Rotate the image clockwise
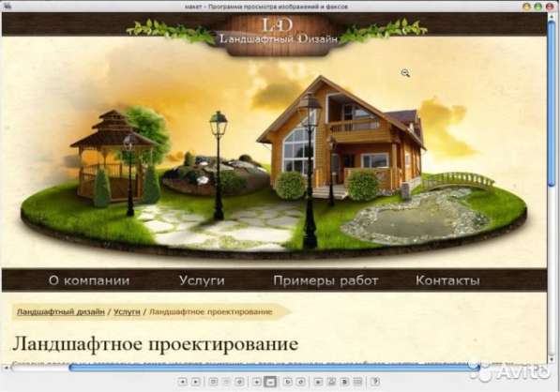This screenshot has width=560, height=392. point(287,382)
